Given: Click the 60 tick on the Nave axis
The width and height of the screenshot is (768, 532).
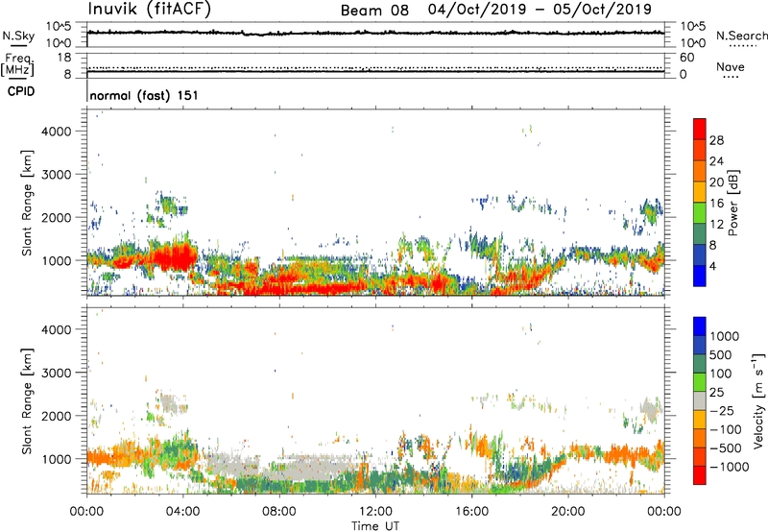Looking at the screenshot, I should point(686,58).
